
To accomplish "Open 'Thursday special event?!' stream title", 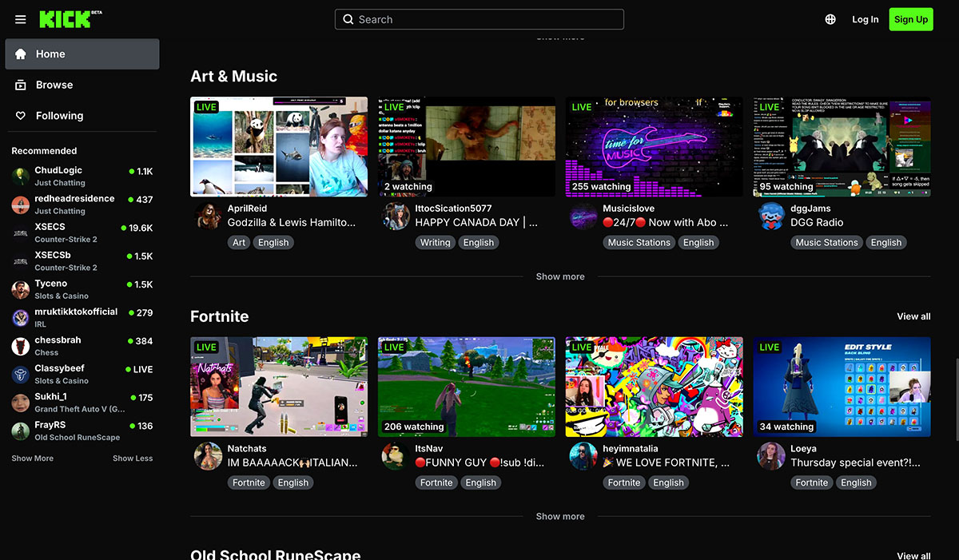I will point(855,462).
